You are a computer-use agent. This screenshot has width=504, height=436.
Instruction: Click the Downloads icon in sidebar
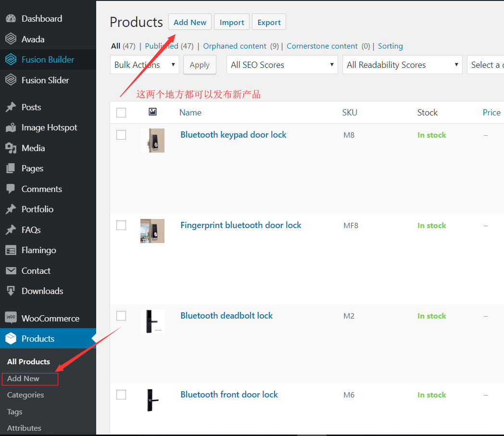(x=11, y=291)
